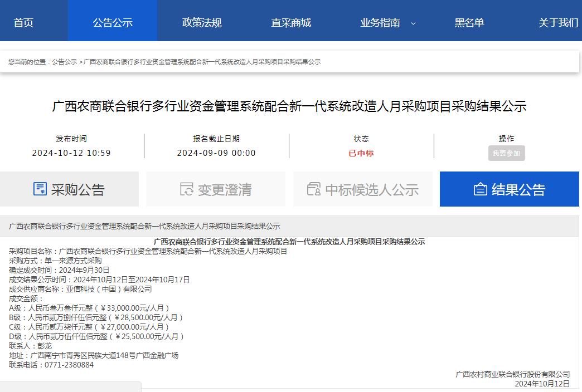582x392 pixels.
Task: Click the 中标候选人公示 tab icon
Action: (314, 189)
